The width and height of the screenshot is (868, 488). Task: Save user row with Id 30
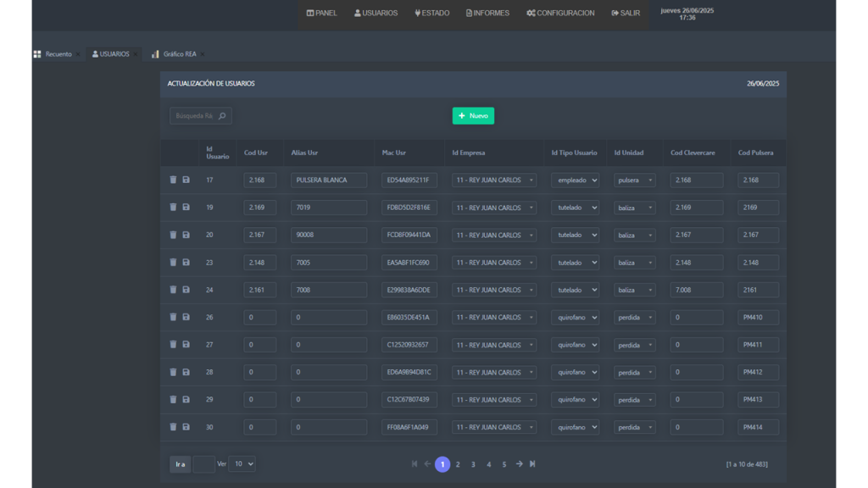pyautogui.click(x=186, y=427)
